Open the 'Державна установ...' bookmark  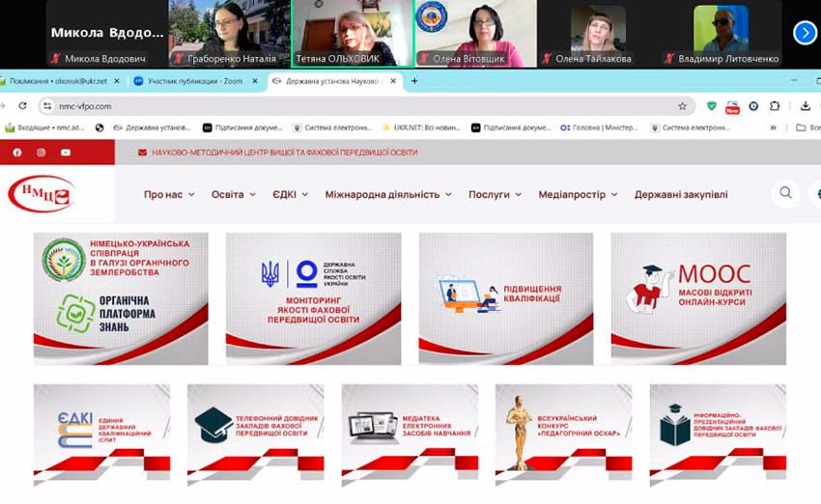pyautogui.click(x=152, y=127)
